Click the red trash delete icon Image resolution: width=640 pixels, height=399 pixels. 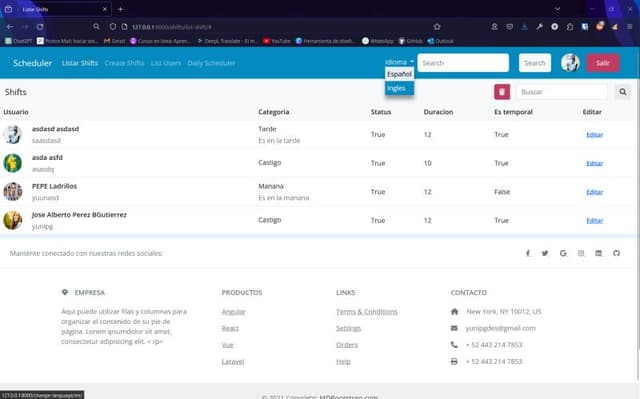[x=502, y=92]
